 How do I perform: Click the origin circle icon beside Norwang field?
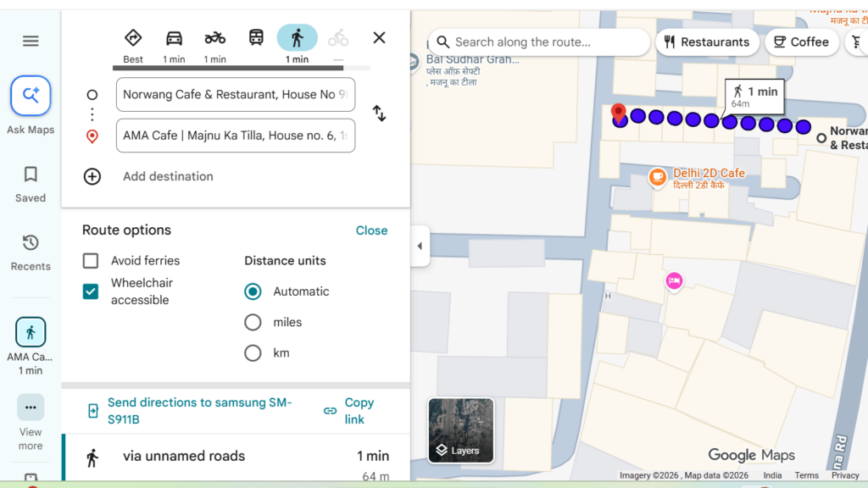pos(92,95)
